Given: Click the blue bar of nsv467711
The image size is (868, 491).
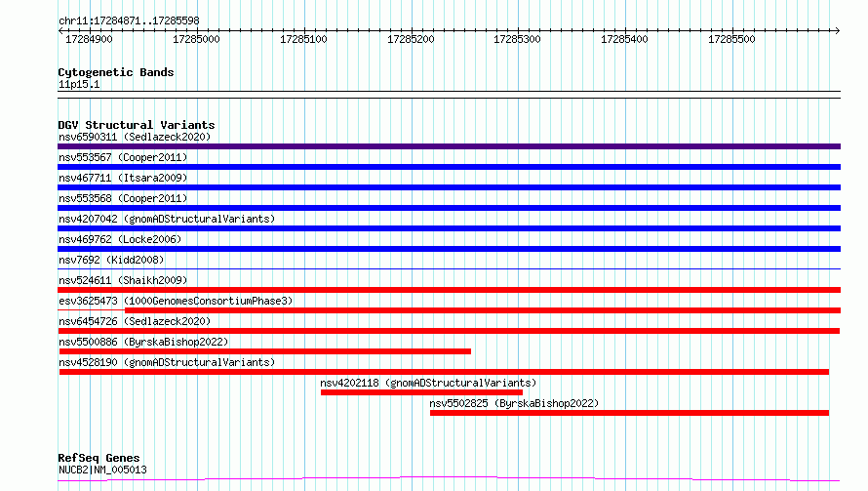Looking at the screenshot, I should 449,187.
